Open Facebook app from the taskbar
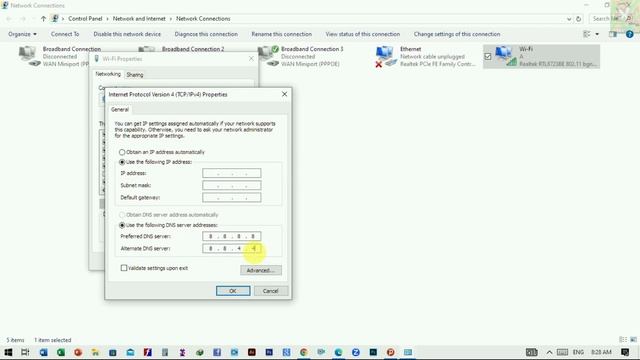The width and height of the screenshot is (640, 360). (217, 352)
